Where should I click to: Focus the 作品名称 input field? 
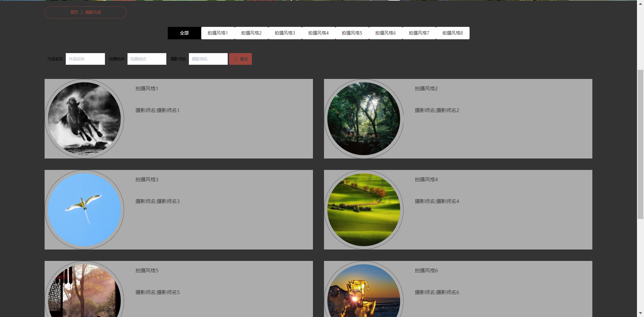click(x=85, y=59)
